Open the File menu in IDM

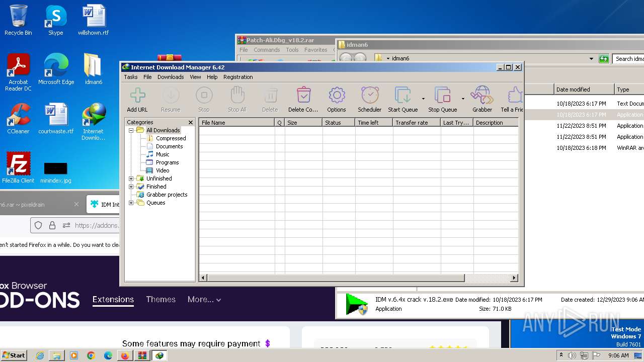pyautogui.click(x=147, y=77)
